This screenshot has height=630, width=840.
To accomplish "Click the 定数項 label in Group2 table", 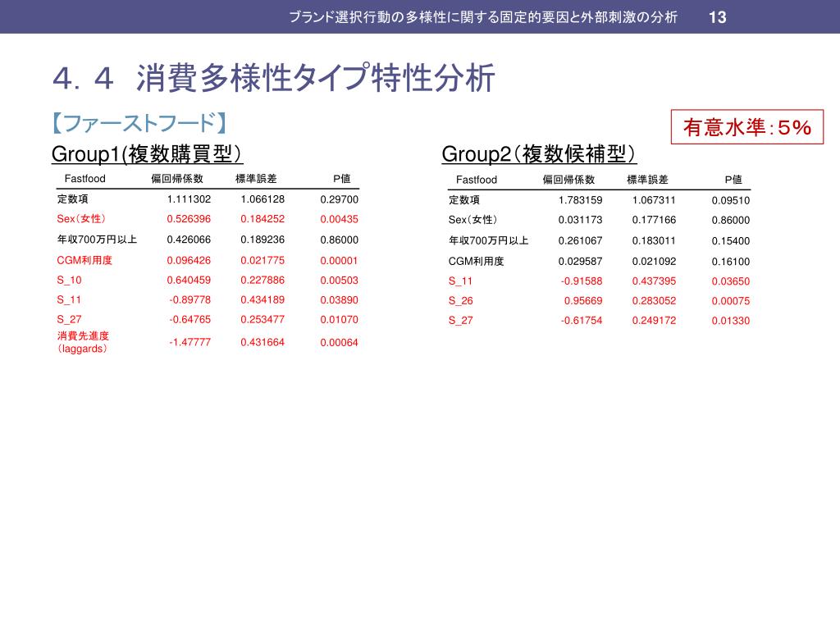I will (464, 200).
